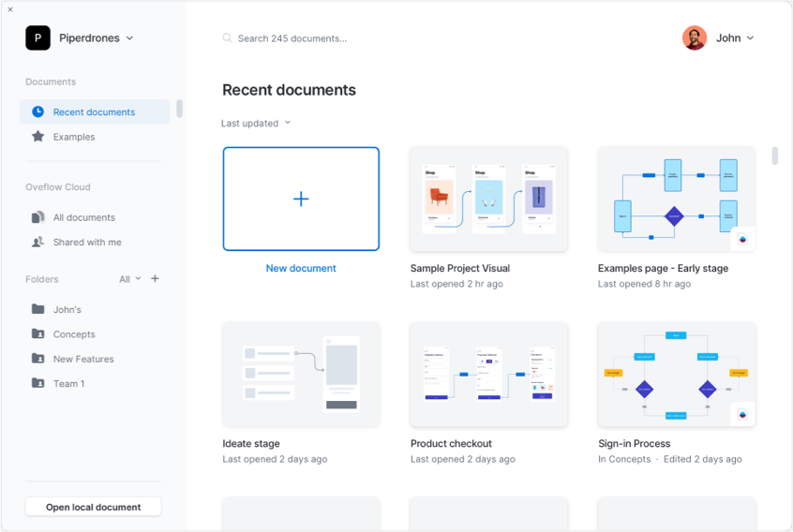793x532 pixels.
Task: Open the Last updated sort dropdown
Action: (x=256, y=123)
